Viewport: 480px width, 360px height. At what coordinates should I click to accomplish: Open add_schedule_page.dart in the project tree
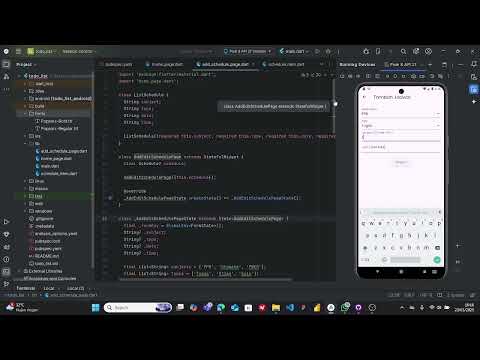pos(61,151)
